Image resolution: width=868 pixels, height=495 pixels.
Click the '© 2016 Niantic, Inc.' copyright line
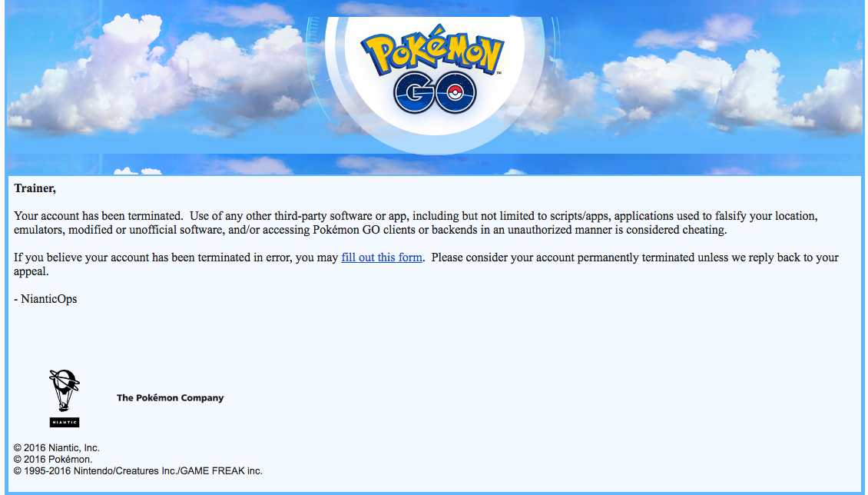(57, 447)
